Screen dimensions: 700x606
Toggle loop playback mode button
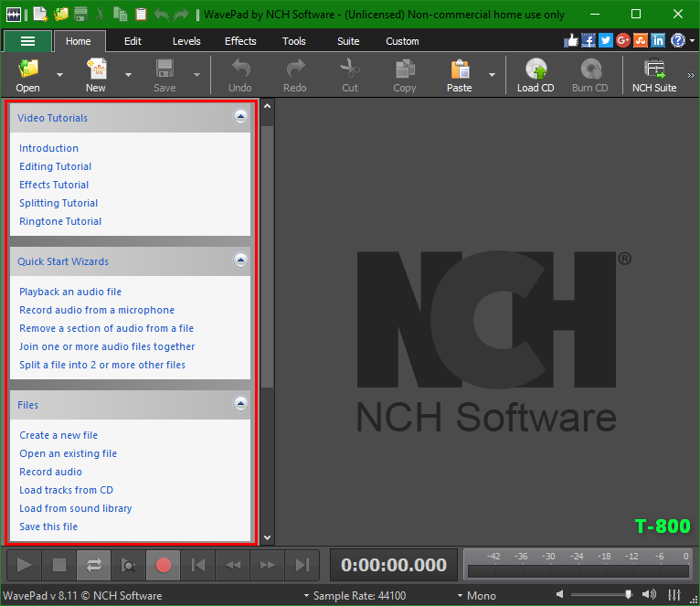(94, 566)
